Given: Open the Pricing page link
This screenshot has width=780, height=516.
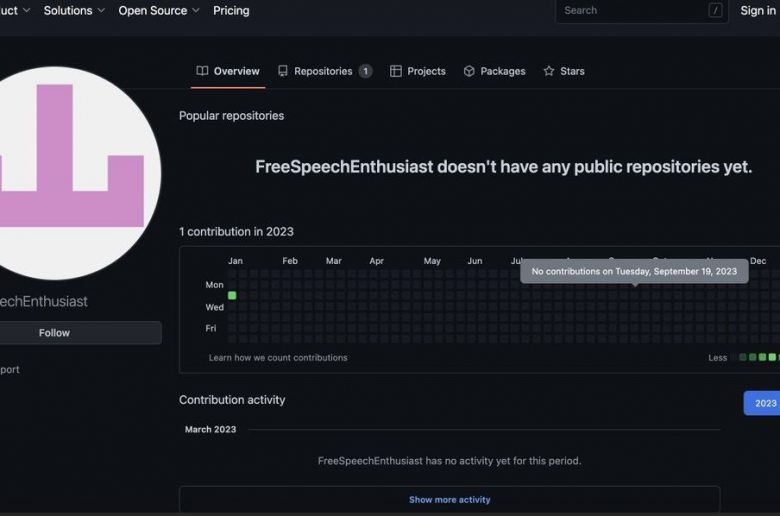Looking at the screenshot, I should click(x=231, y=11).
